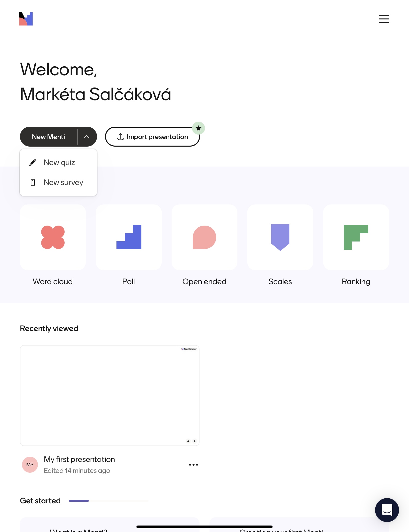409x532 pixels.
Task: Click the Import presentation button
Action: (152, 137)
